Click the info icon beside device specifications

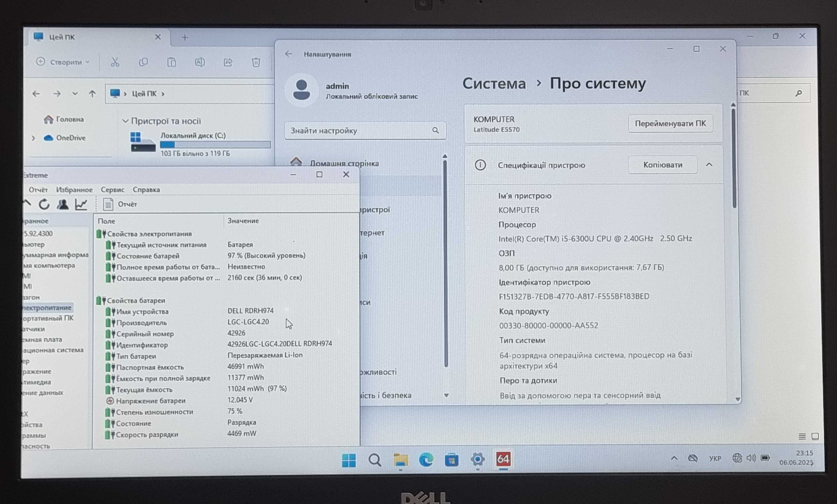click(480, 165)
